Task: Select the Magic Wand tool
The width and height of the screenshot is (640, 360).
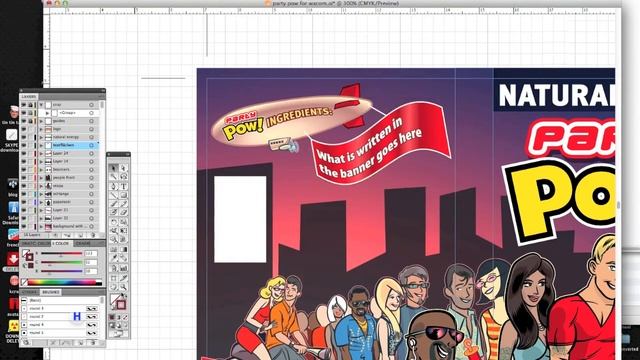Action: coord(114,177)
